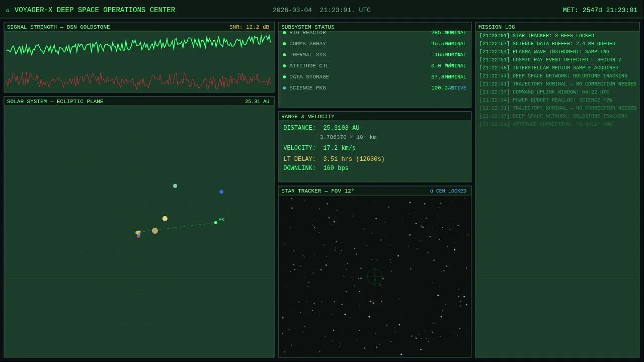
Task: Click the '3.786370 × 10⁹ km' value
Action: [x=348, y=137]
